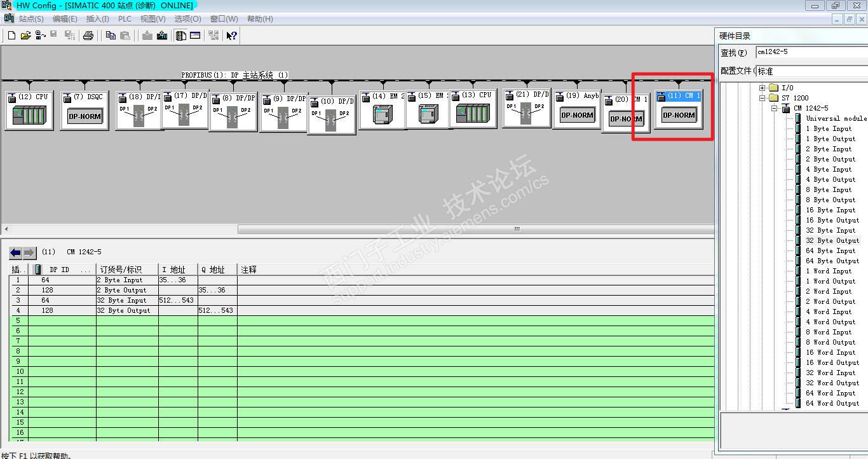The height and width of the screenshot is (459, 868).
Task: Select the (12) CPU station on PROFIBUS
Action: point(29,110)
